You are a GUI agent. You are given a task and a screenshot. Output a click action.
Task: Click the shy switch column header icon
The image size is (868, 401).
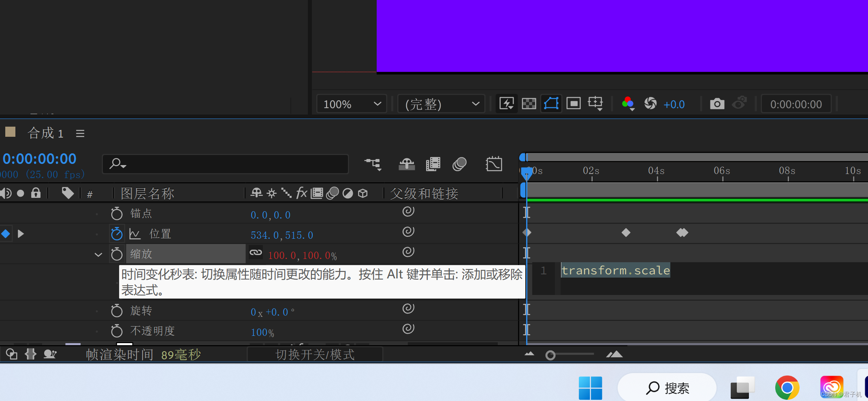(256, 193)
